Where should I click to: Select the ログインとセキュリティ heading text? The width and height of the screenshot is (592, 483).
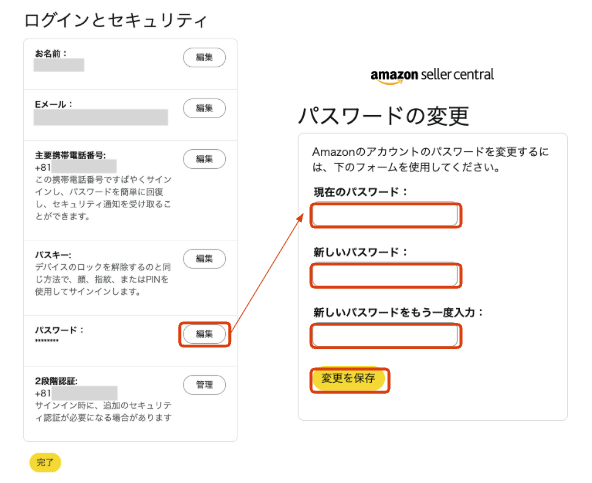coord(116,20)
